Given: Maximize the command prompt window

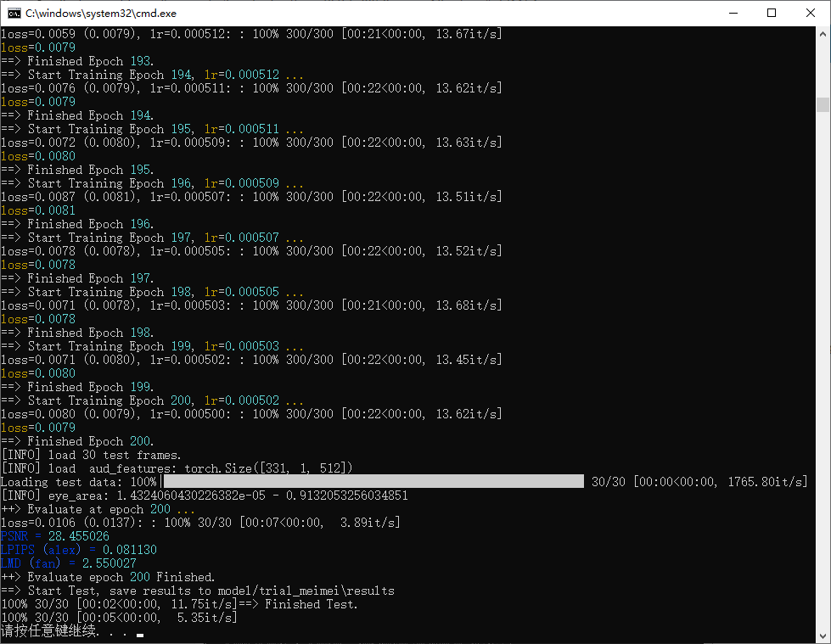Looking at the screenshot, I should (772, 13).
